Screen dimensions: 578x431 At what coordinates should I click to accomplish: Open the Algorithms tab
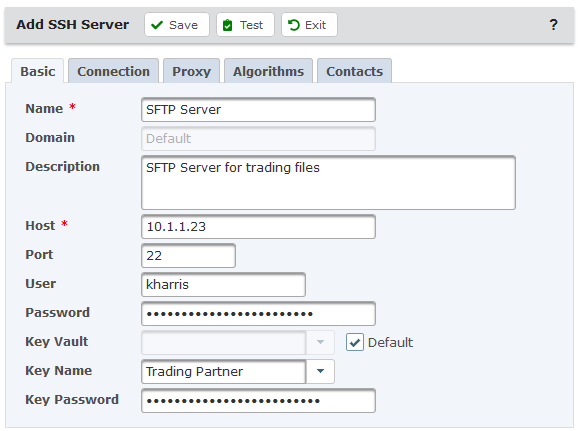click(x=268, y=71)
